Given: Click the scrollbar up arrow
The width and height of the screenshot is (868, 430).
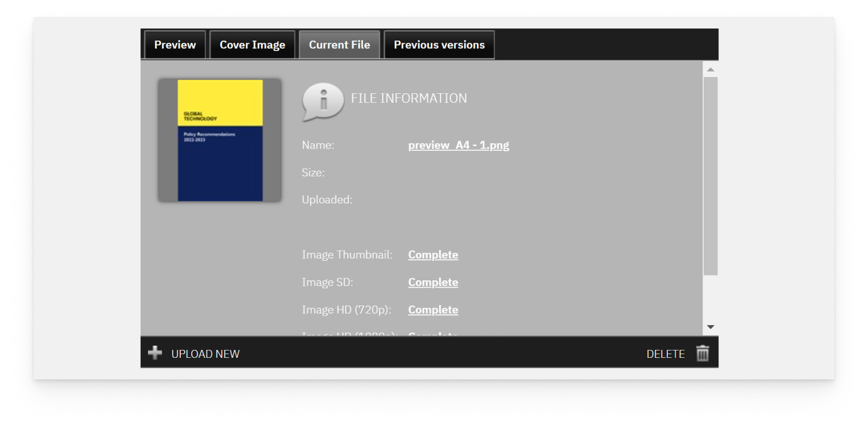Looking at the screenshot, I should pos(711,70).
